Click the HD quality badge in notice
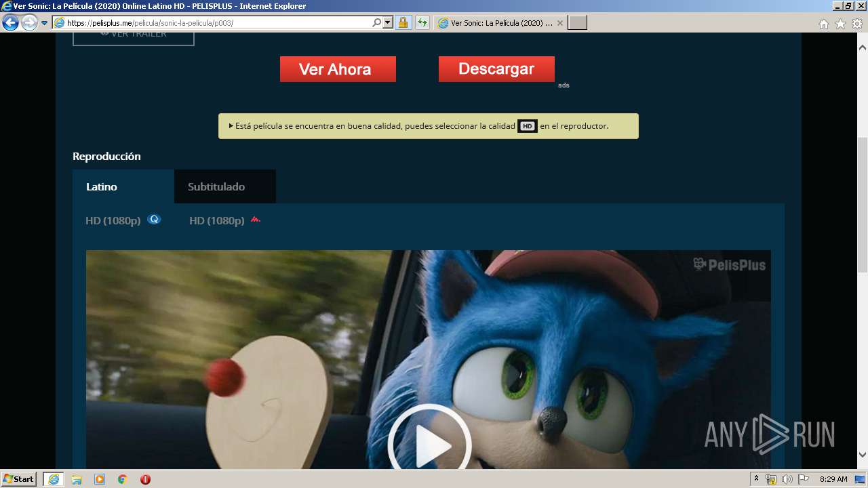This screenshot has width=868, height=488. [528, 126]
